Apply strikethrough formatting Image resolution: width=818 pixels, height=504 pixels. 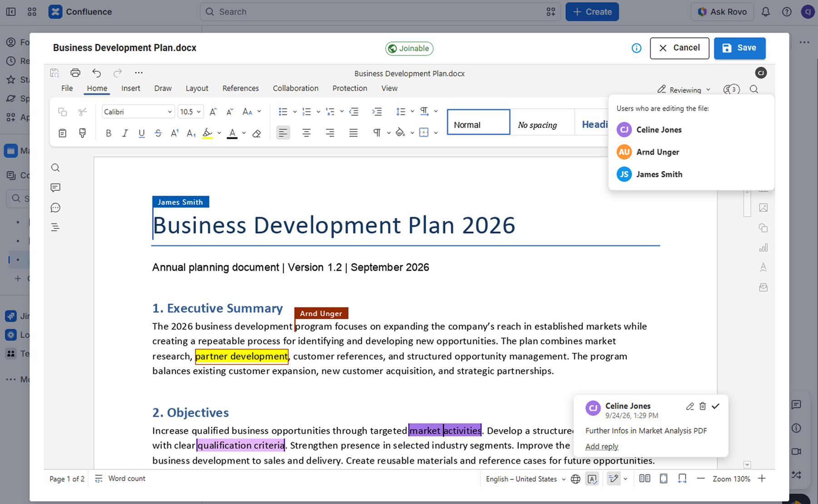[x=158, y=133]
